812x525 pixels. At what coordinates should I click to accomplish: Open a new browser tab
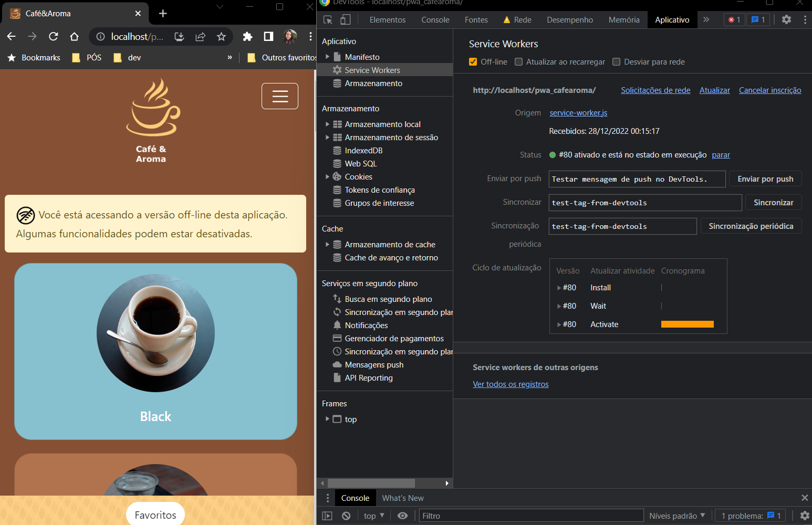coord(163,13)
